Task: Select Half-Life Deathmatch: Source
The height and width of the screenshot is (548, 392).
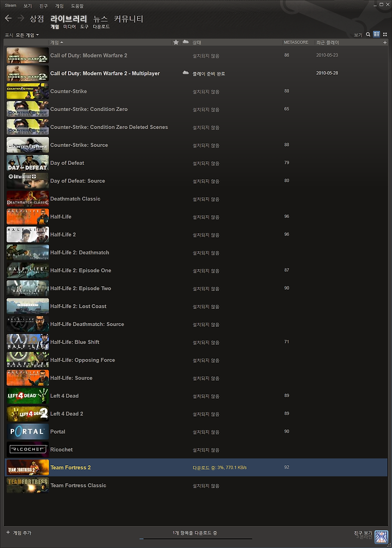Action: coord(87,324)
